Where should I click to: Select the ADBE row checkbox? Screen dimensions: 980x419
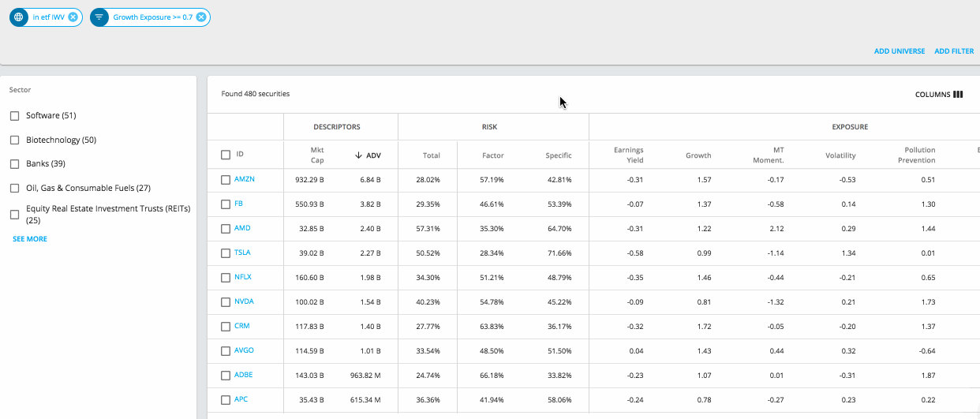[226, 376]
